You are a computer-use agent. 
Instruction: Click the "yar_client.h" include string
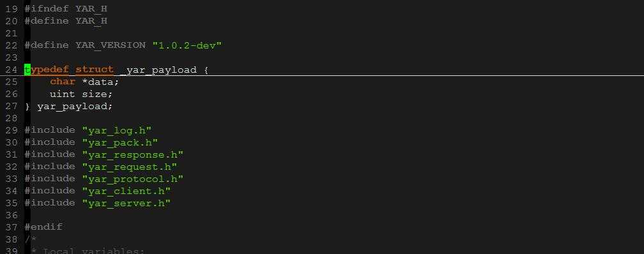[126, 191]
